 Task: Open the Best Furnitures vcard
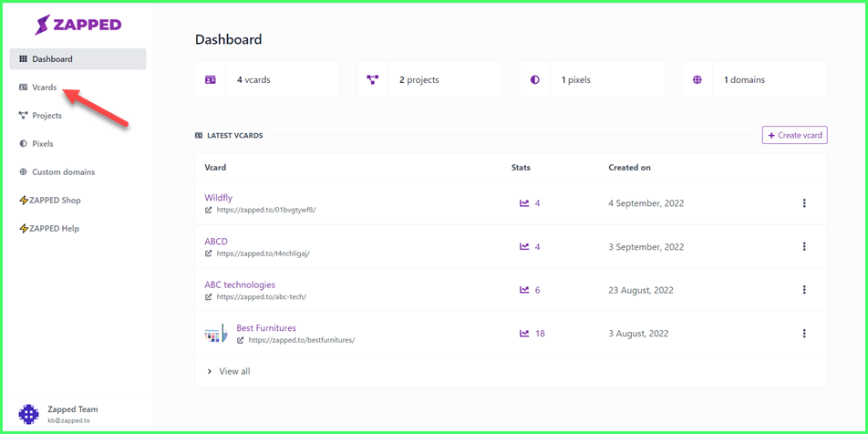(266, 327)
